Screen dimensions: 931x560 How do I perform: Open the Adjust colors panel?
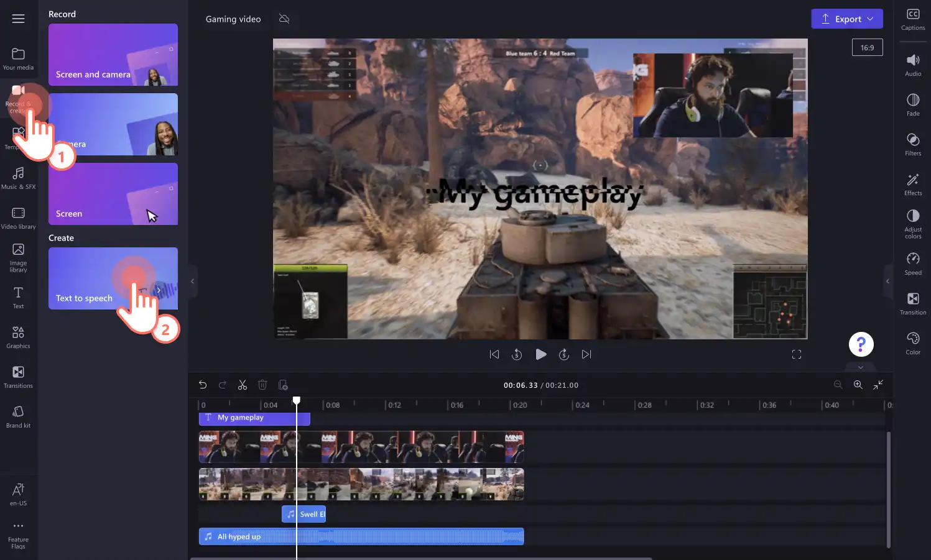coord(913,224)
